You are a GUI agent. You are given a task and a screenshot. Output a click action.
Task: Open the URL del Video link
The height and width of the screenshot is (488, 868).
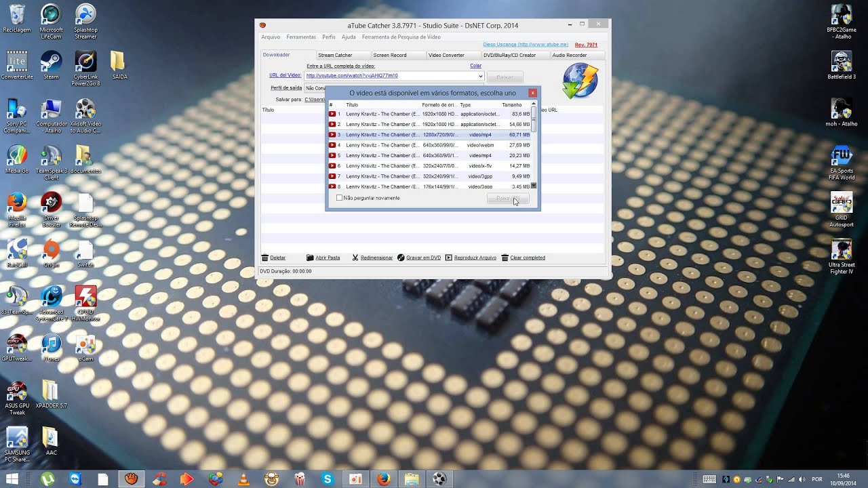click(285, 75)
